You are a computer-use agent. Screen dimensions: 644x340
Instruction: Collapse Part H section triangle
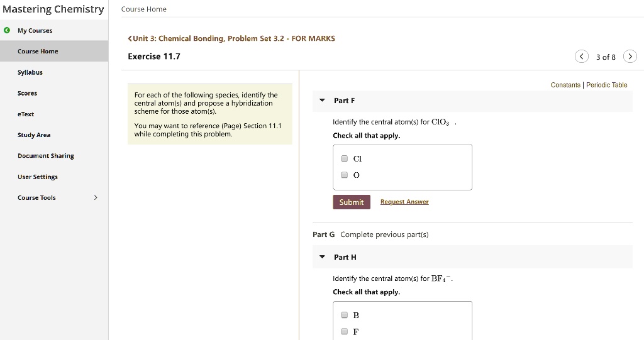pyautogui.click(x=323, y=257)
